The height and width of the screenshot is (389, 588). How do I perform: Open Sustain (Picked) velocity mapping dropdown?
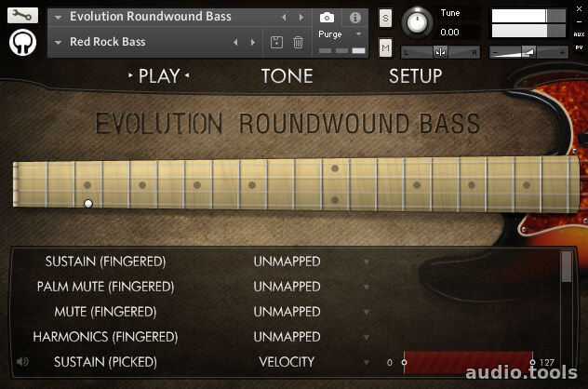(367, 362)
